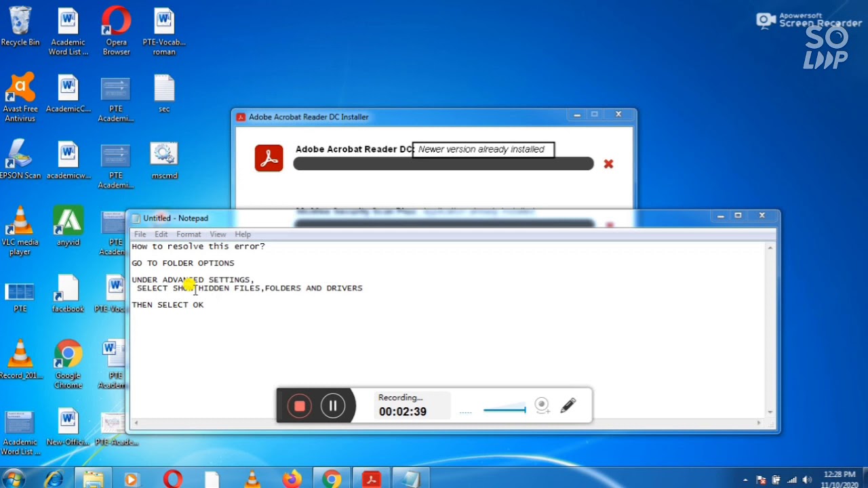Viewport: 868px width, 488px height.
Task: Click Notepad horizontal scrollbar right arrow
Action: pos(759,423)
